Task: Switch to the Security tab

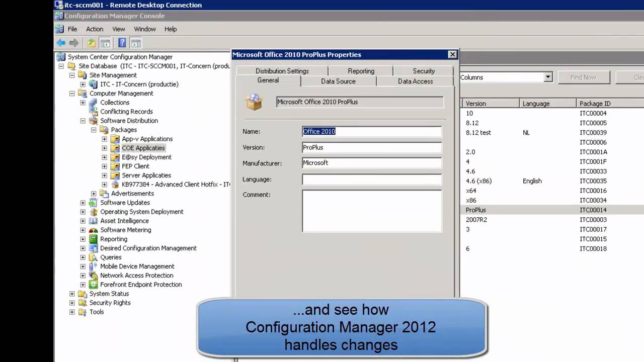Action: point(424,71)
